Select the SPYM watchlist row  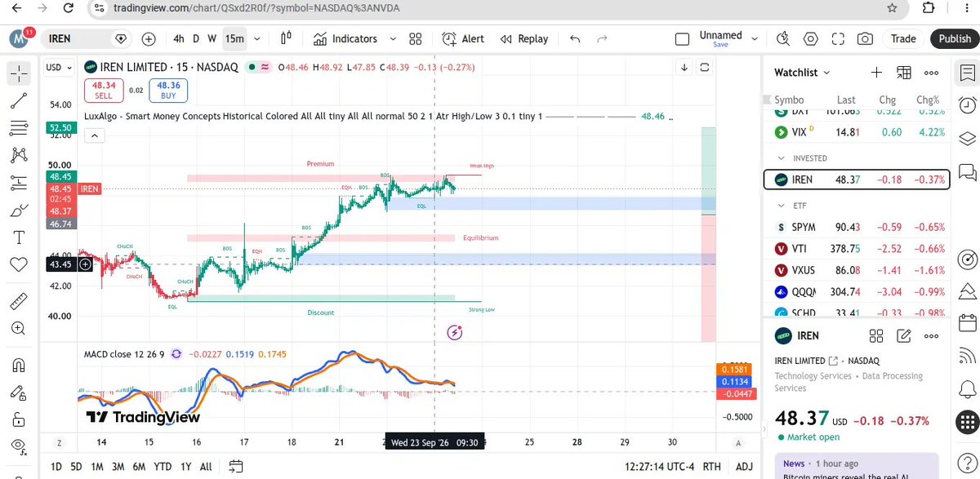[857, 227]
